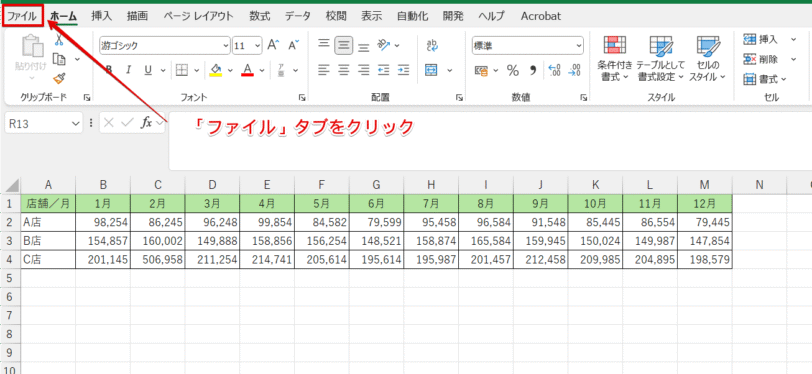The image size is (812, 374).
Task: Switch to the 校閲 tab
Action: tap(336, 16)
